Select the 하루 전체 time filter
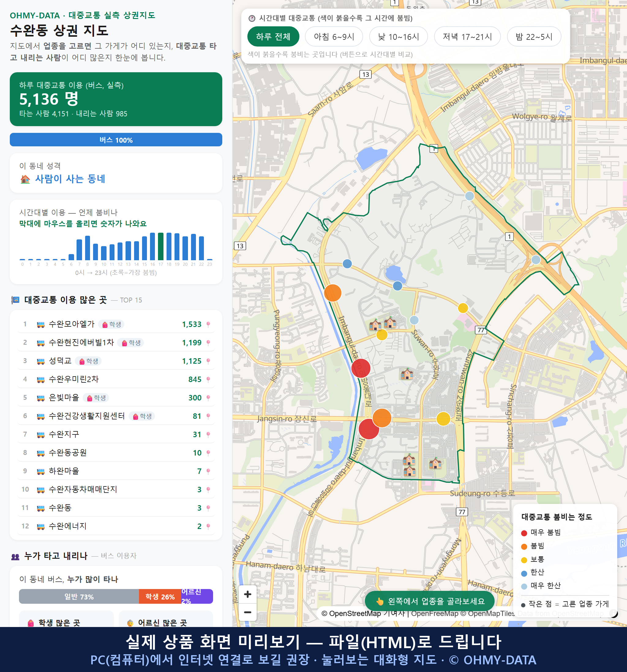Viewport: 627px width, 672px height. coord(273,36)
